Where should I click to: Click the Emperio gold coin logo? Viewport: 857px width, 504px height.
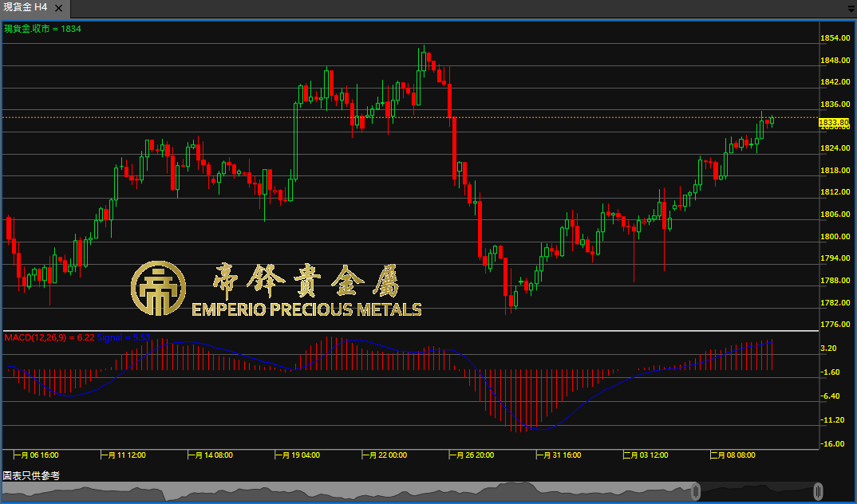158,287
